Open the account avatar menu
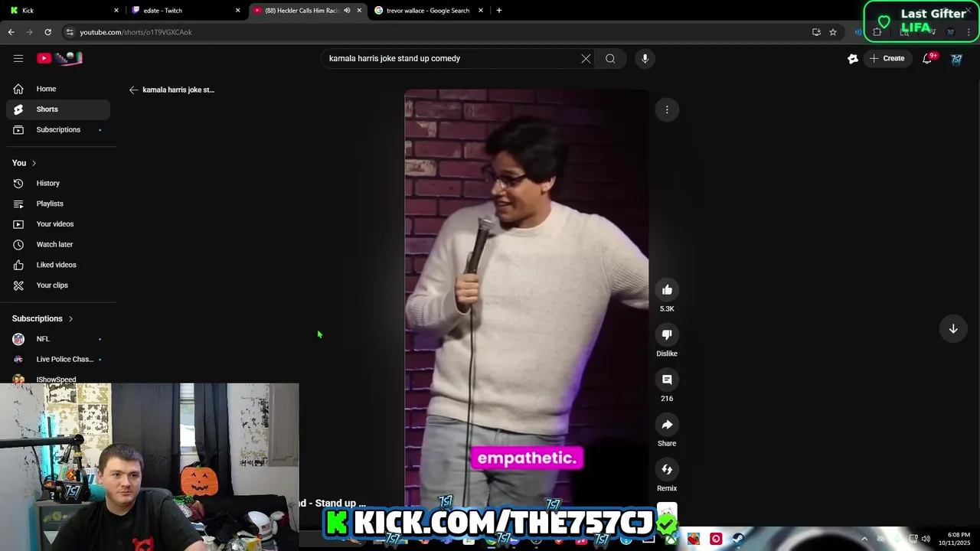The image size is (980, 551). (x=956, y=58)
